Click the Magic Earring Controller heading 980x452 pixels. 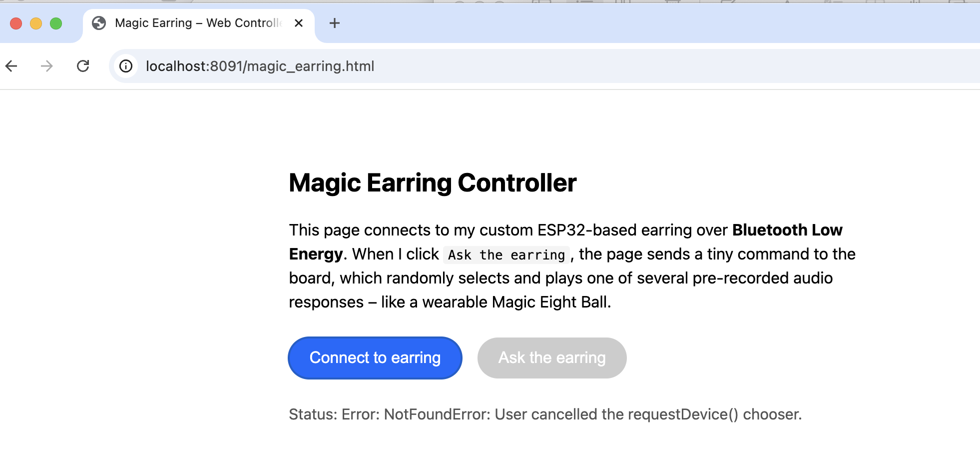click(433, 183)
